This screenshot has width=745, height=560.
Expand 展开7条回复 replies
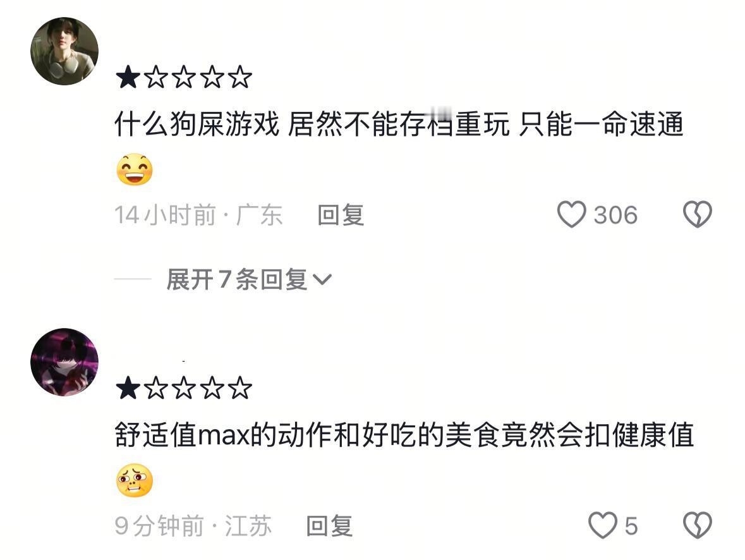(x=248, y=279)
